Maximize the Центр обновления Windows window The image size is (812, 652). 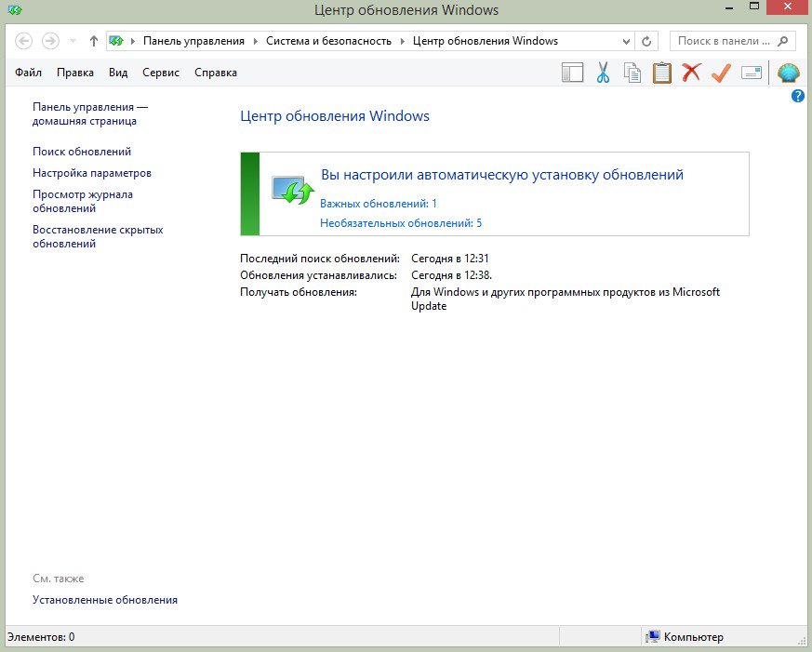754,7
